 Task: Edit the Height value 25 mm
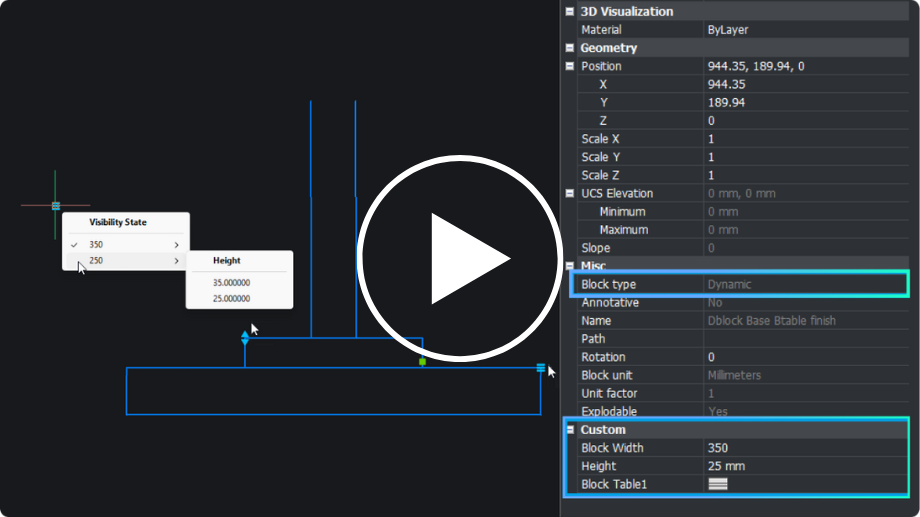pyautogui.click(x=806, y=466)
